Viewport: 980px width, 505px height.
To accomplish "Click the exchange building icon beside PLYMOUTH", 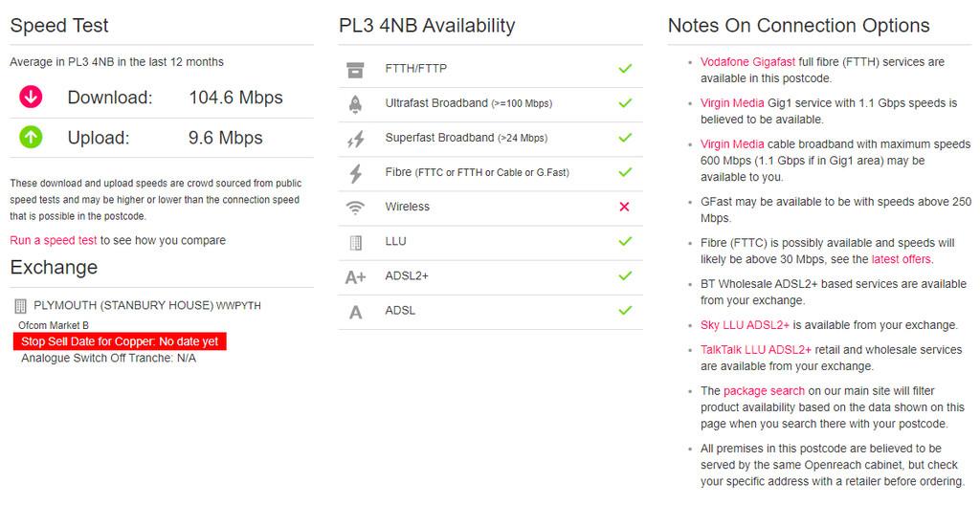I will [x=20, y=306].
